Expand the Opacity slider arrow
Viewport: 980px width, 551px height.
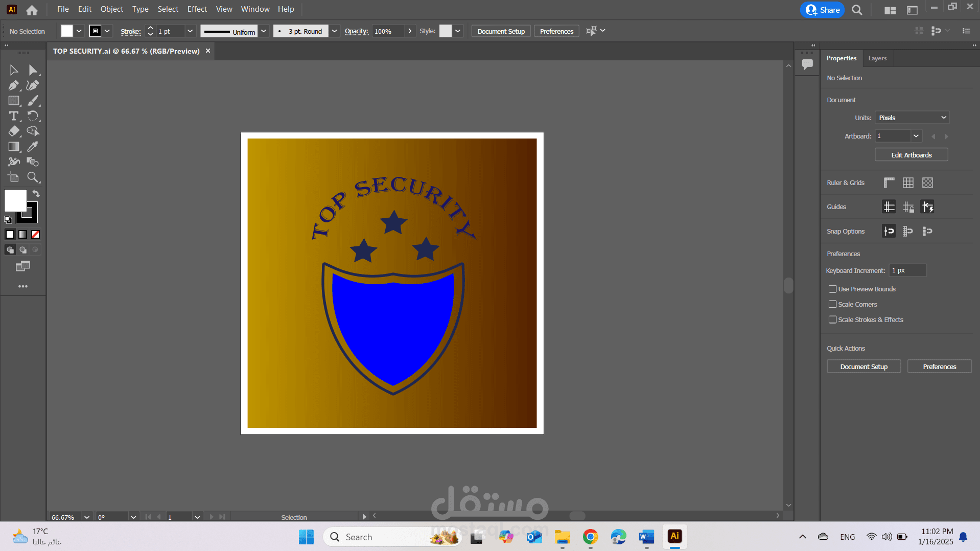(410, 31)
